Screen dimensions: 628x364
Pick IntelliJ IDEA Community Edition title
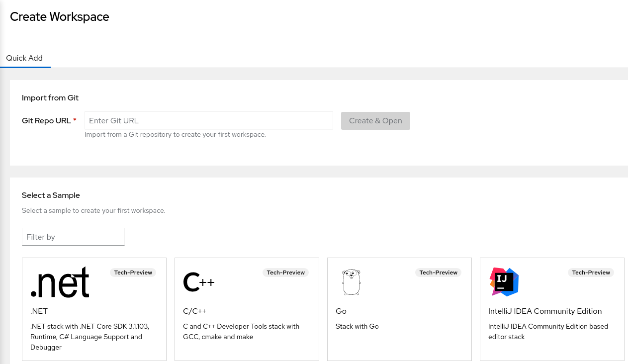pos(545,311)
